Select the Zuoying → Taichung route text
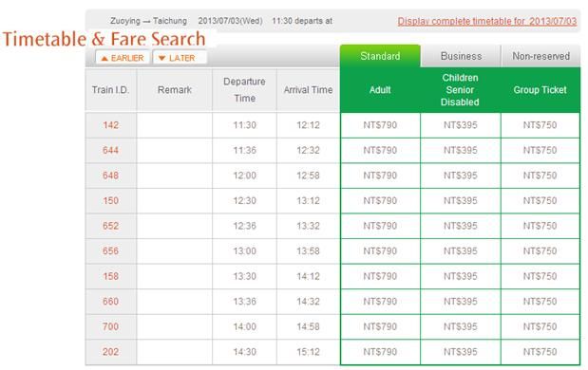Image resolution: width=588 pixels, height=370 pixels. [x=148, y=21]
